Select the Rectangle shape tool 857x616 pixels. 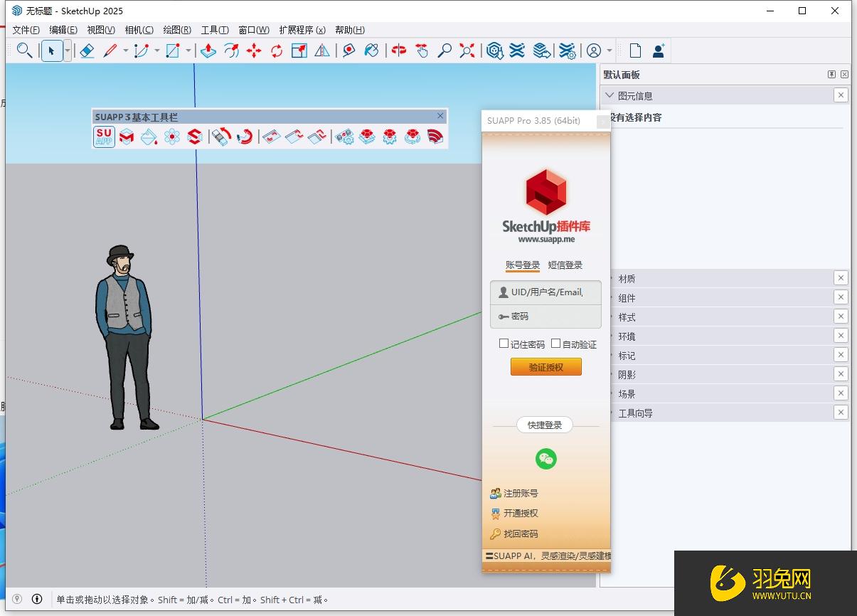click(173, 51)
